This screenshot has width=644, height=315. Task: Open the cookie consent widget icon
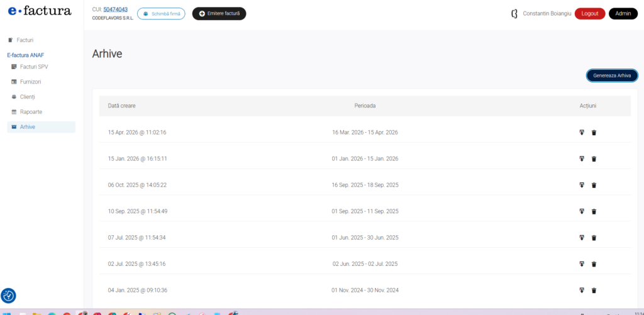pos(9,296)
